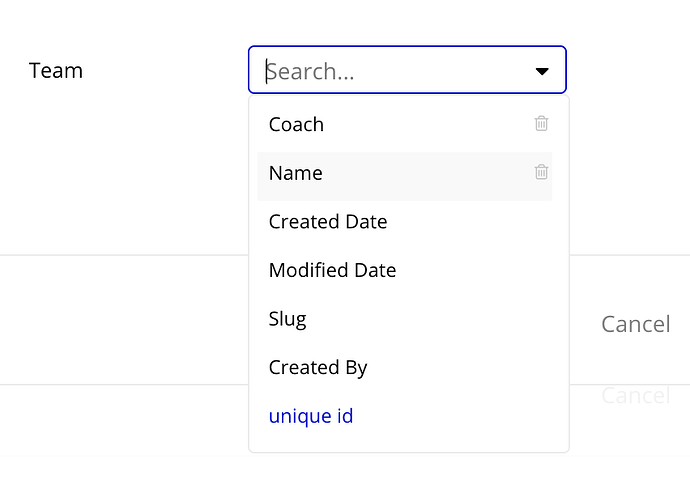Click the faded Cancel button below
Screen dimensions: 690x481
click(635, 396)
